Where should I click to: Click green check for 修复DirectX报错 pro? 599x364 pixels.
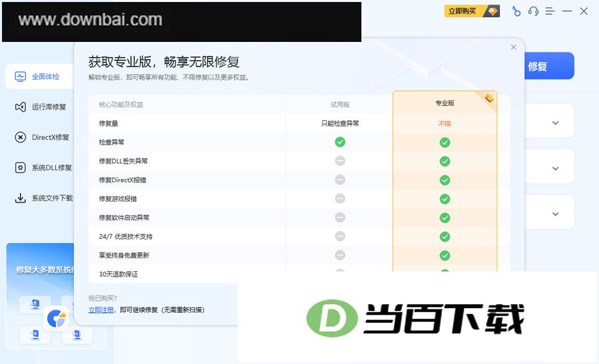pos(445,180)
